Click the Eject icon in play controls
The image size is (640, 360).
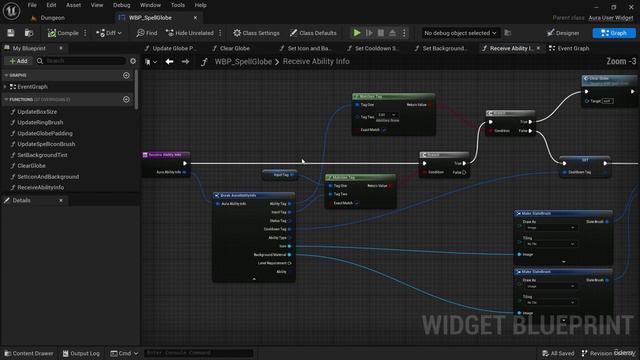coord(392,33)
